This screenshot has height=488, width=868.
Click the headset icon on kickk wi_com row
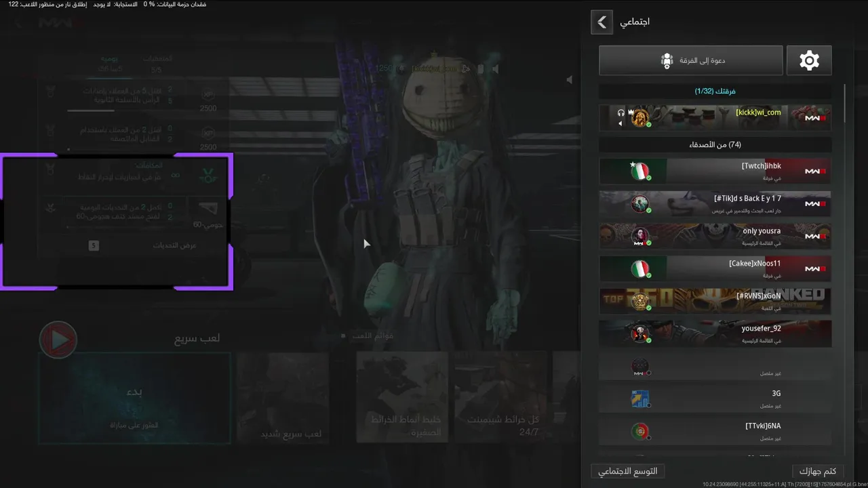tap(621, 113)
